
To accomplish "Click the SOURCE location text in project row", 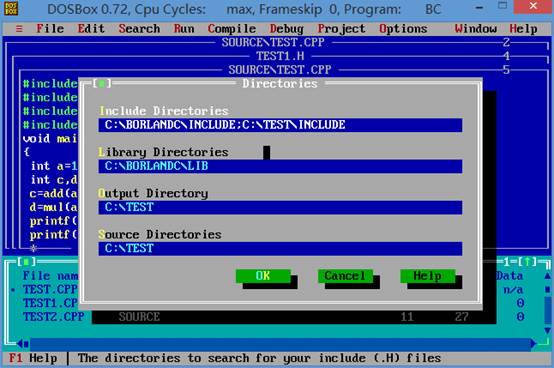I will point(139,317).
